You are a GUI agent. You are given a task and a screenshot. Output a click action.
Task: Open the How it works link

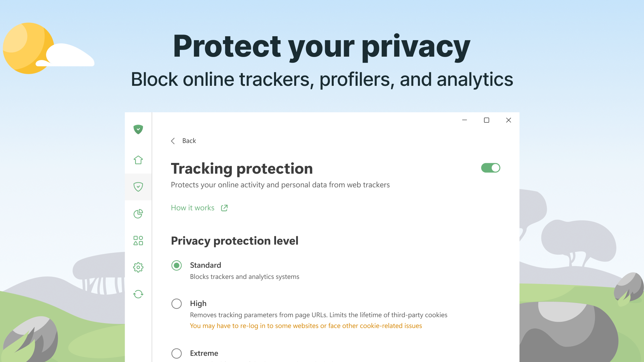(x=193, y=208)
